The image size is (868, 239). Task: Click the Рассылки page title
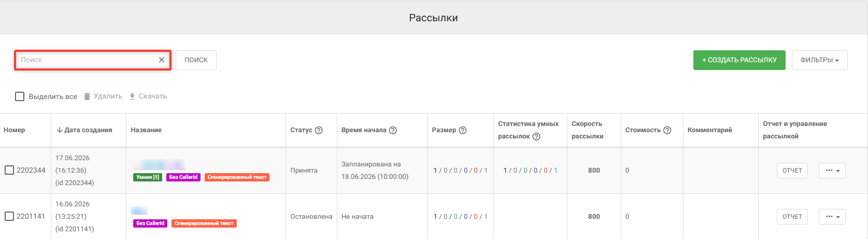[x=434, y=18]
